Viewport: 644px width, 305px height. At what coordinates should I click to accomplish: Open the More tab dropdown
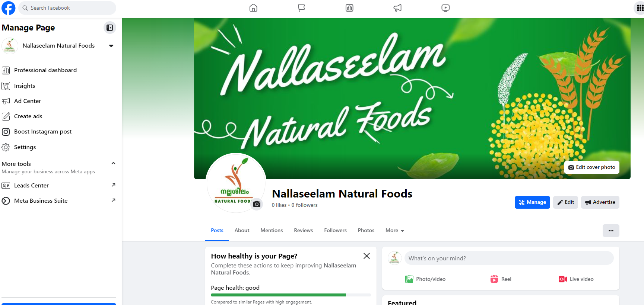pos(394,231)
